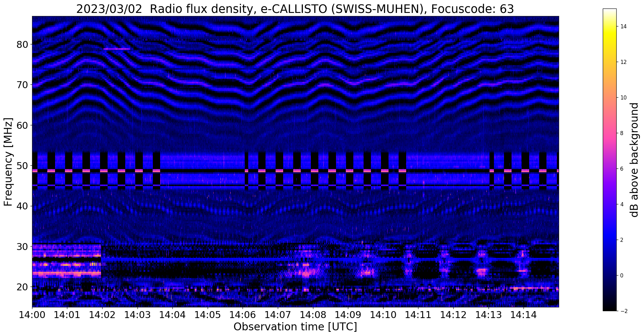Image resolution: width=644 pixels, height=336 pixels.
Task: Click the 14:02 time tick label
Action: pyautogui.click(x=102, y=314)
